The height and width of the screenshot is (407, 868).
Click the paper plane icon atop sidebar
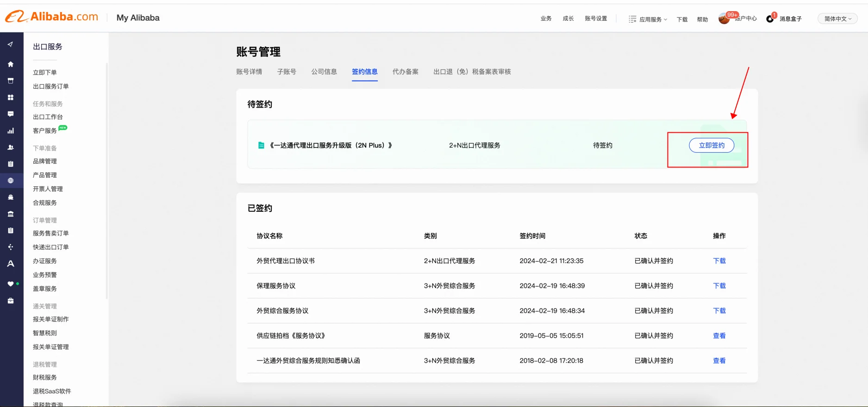point(11,44)
